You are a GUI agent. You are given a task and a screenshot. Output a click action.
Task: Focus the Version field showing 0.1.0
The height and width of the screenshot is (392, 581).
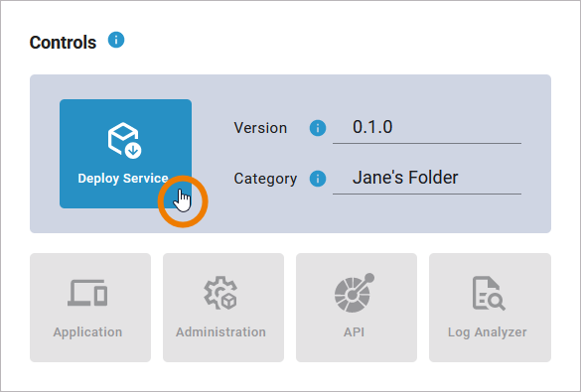click(x=427, y=128)
